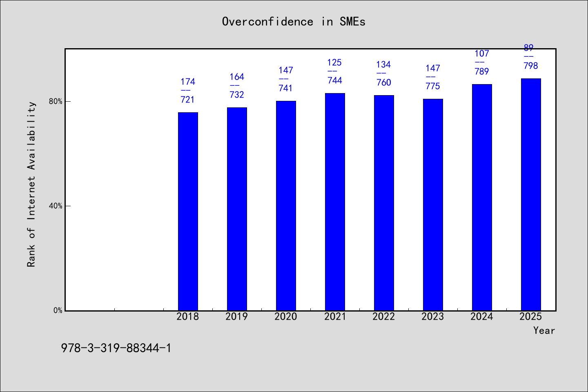Click the 89 label above the 2025 bar
Image resolution: width=588 pixels, height=392 pixels.
[x=529, y=48]
